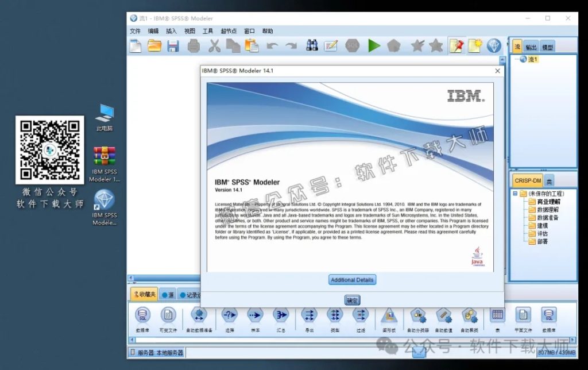
Task: Open the 超节点 menu
Action: tap(229, 31)
